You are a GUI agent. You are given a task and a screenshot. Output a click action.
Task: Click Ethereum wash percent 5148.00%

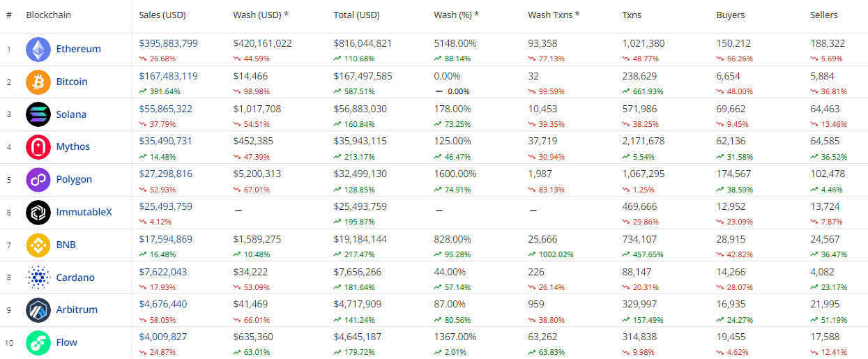click(x=455, y=43)
